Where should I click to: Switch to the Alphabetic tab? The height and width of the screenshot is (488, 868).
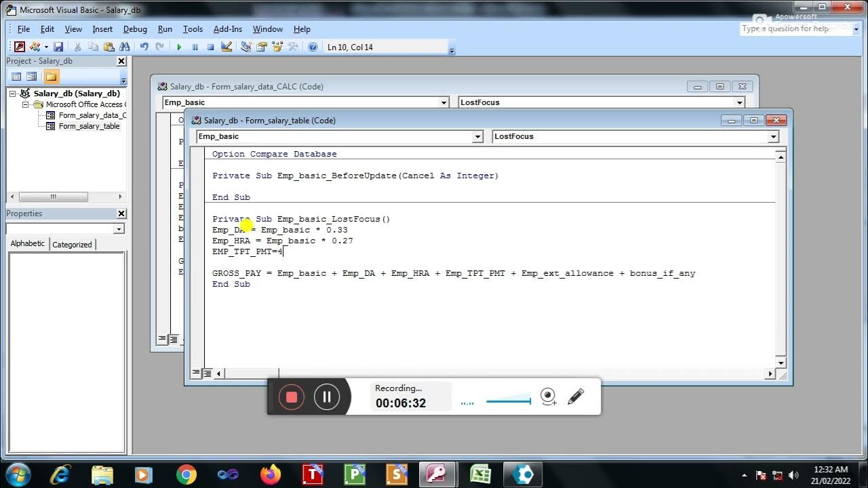28,244
